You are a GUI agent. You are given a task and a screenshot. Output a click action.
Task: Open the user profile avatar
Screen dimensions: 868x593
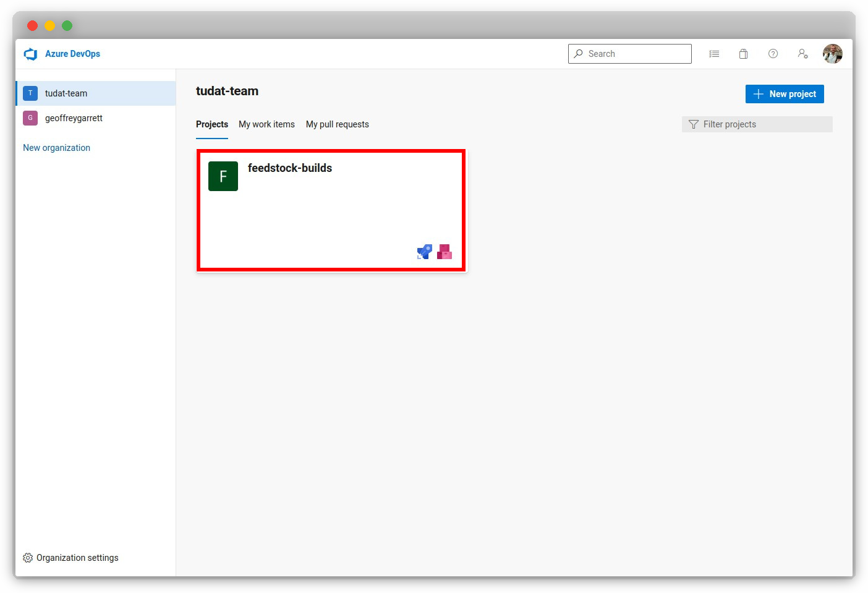pos(833,54)
